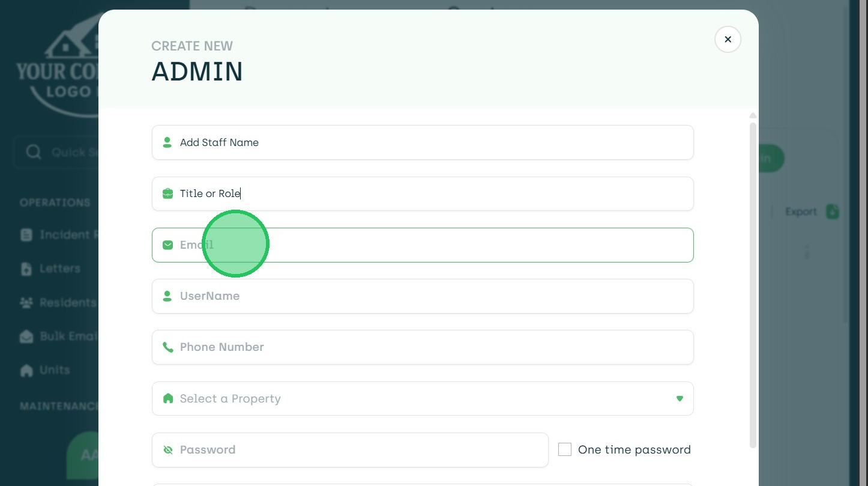868x486 pixels.
Task: Open Residents in the sidebar menu
Action: point(67,302)
